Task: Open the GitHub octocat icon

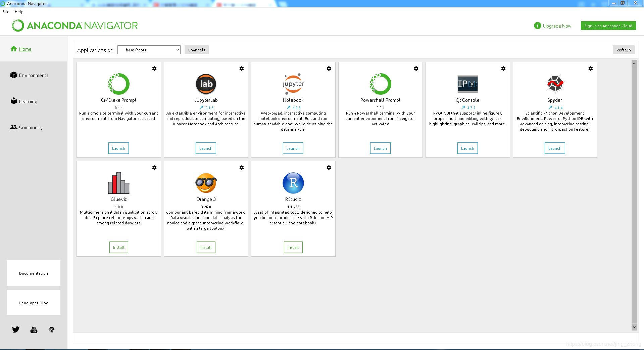Action: click(52, 330)
